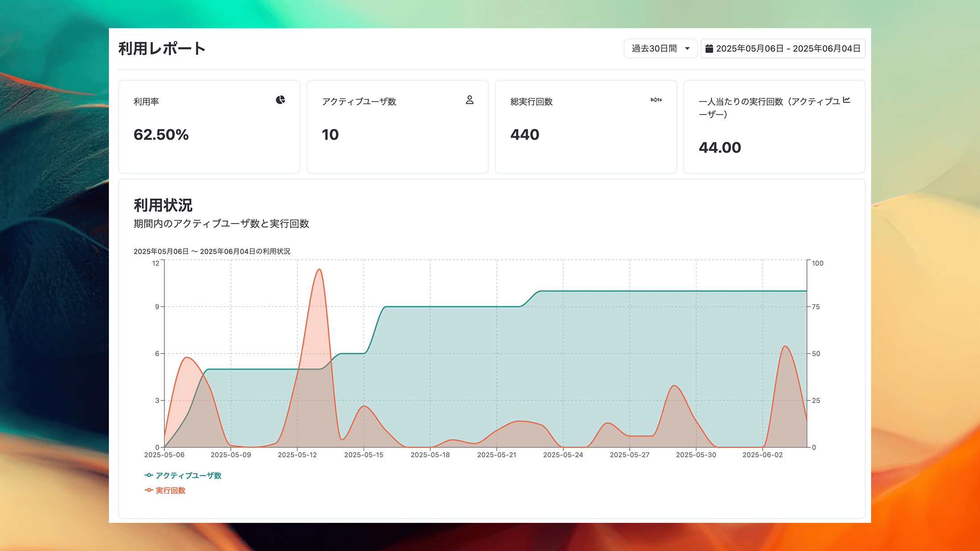Click the pie chart icon in 利用率 card
Viewport: 980px width, 551px height.
pos(280,100)
